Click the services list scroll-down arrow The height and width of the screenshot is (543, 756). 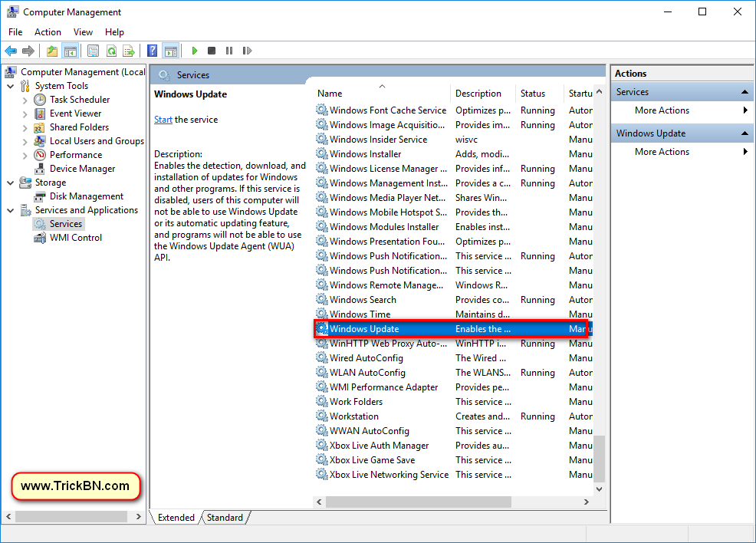pyautogui.click(x=599, y=489)
